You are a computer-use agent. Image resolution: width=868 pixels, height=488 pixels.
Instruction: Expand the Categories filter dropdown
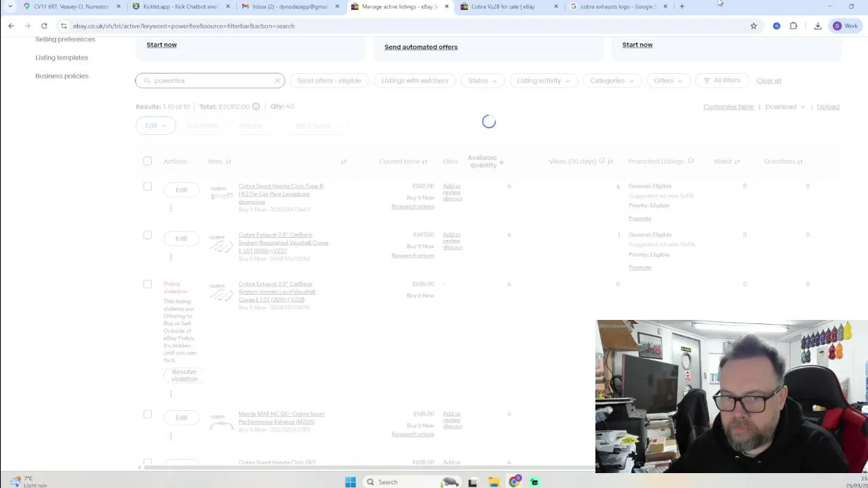pos(612,81)
